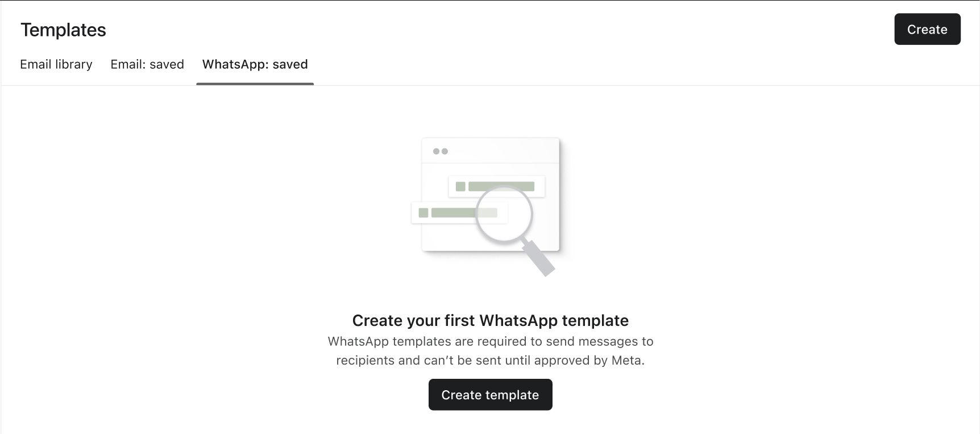Click the underline beneath the active WhatsApp tab
The image size is (980, 434).
tap(255, 84)
